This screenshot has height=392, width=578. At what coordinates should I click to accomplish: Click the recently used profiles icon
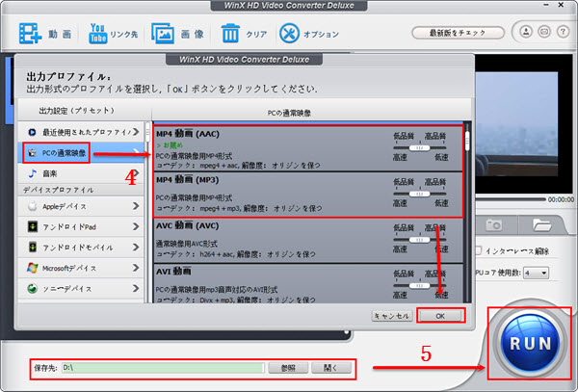(32, 132)
